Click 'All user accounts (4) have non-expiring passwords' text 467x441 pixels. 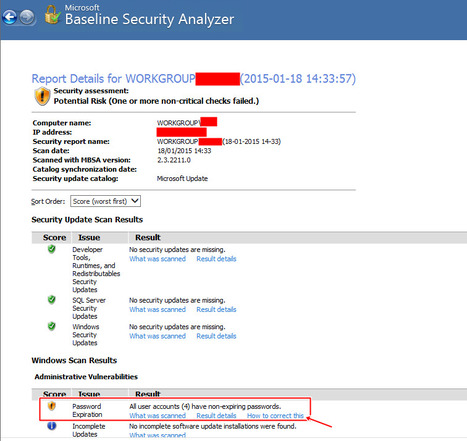point(205,406)
